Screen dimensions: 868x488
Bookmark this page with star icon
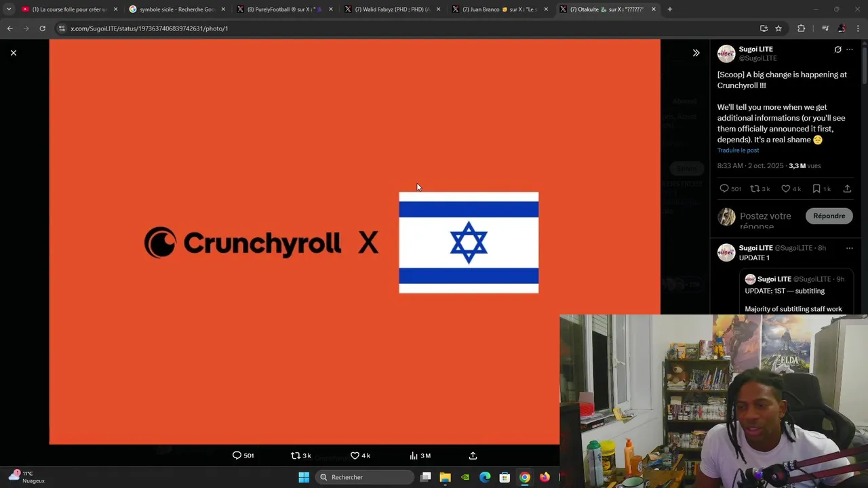(778, 28)
